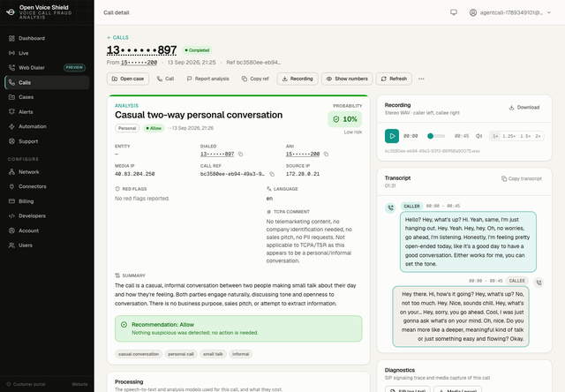Open the Dashboard page
565x392 pixels.
pos(47,38)
